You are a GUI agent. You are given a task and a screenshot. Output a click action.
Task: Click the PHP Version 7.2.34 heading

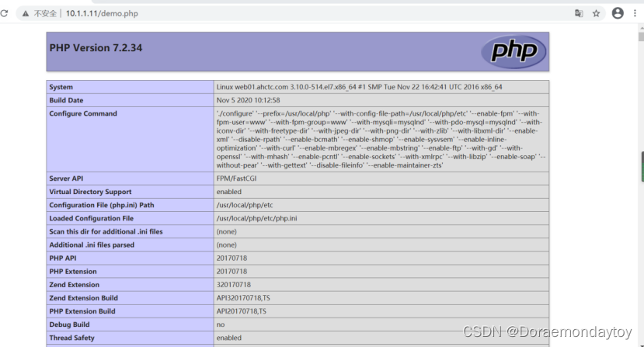pyautogui.click(x=96, y=48)
